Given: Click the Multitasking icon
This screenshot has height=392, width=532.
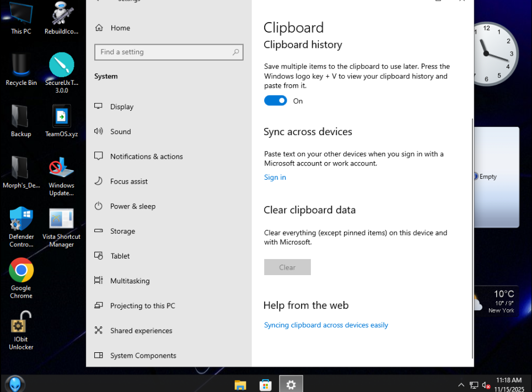Looking at the screenshot, I should (x=99, y=281).
